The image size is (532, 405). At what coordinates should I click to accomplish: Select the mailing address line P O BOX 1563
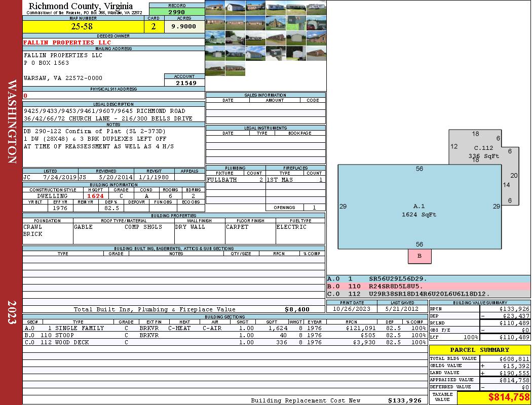click(x=46, y=63)
